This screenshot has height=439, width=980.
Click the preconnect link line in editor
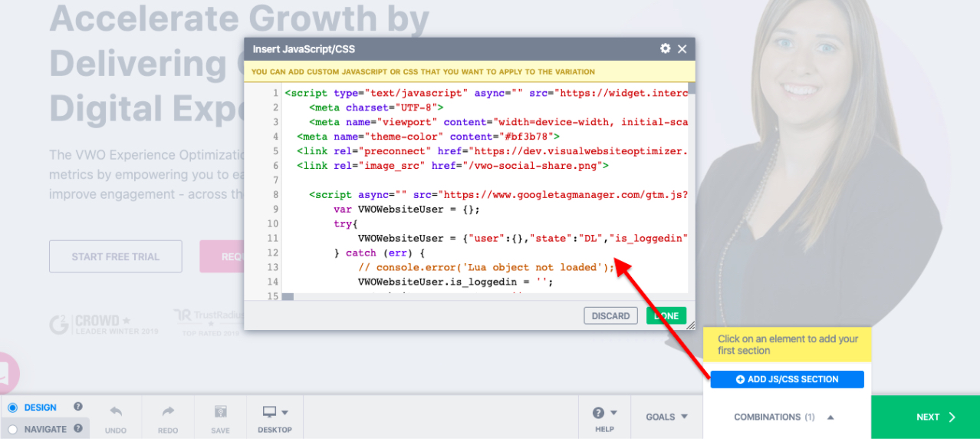[492, 150]
